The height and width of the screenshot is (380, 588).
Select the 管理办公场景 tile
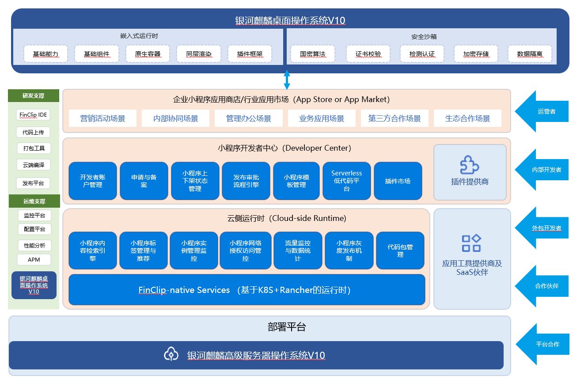(248, 118)
